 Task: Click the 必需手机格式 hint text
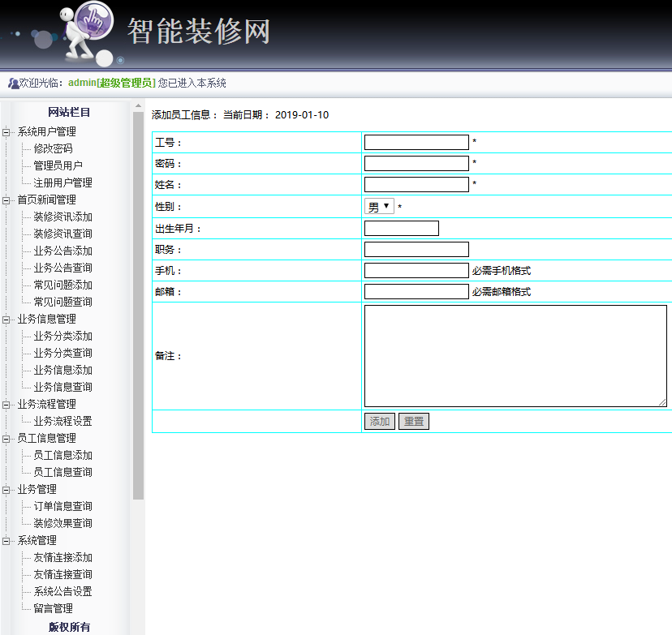(502, 271)
